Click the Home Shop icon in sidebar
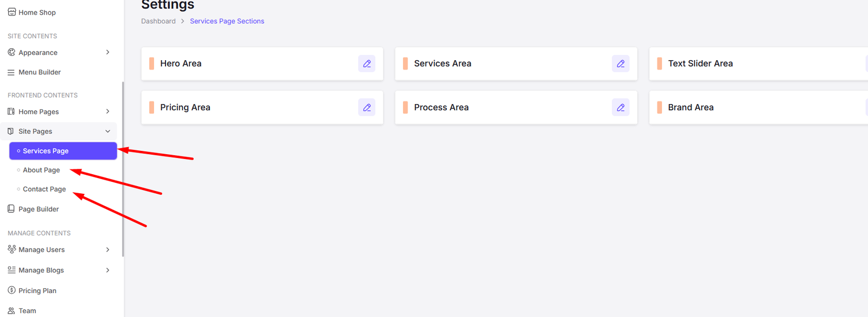 pyautogui.click(x=11, y=12)
